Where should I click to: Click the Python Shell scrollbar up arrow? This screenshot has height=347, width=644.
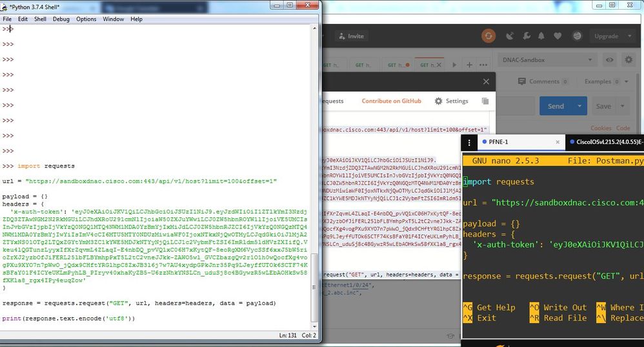315,28
